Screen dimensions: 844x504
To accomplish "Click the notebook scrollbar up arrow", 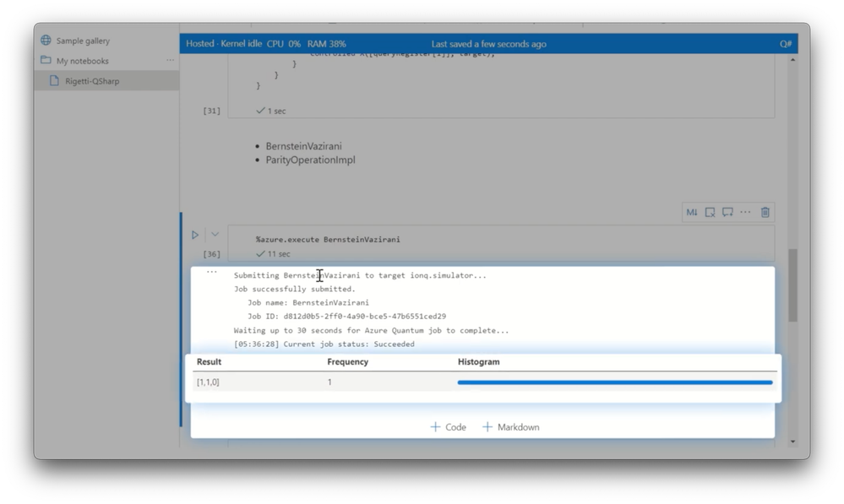I will tap(792, 59).
